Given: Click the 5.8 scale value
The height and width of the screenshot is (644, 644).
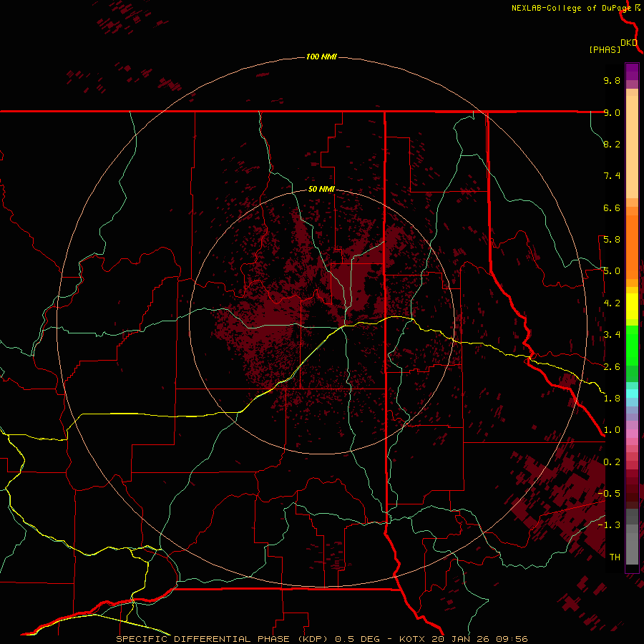Looking at the screenshot, I should [x=612, y=240].
